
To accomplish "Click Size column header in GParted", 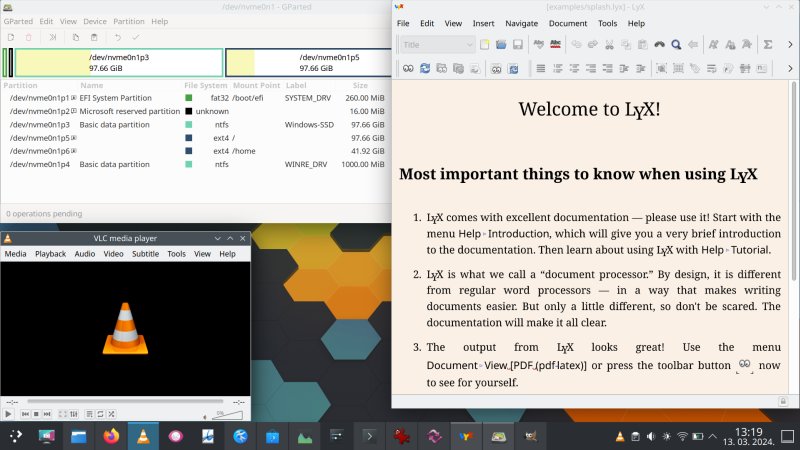I will coord(360,85).
